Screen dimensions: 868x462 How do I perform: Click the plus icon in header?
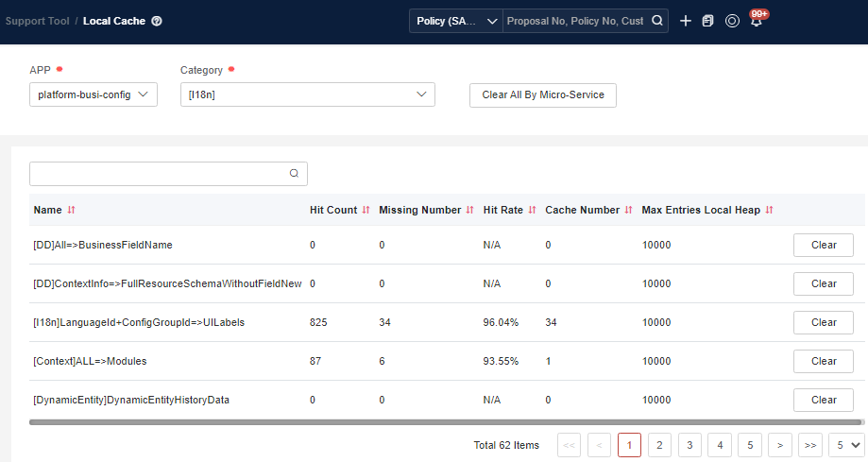click(686, 21)
